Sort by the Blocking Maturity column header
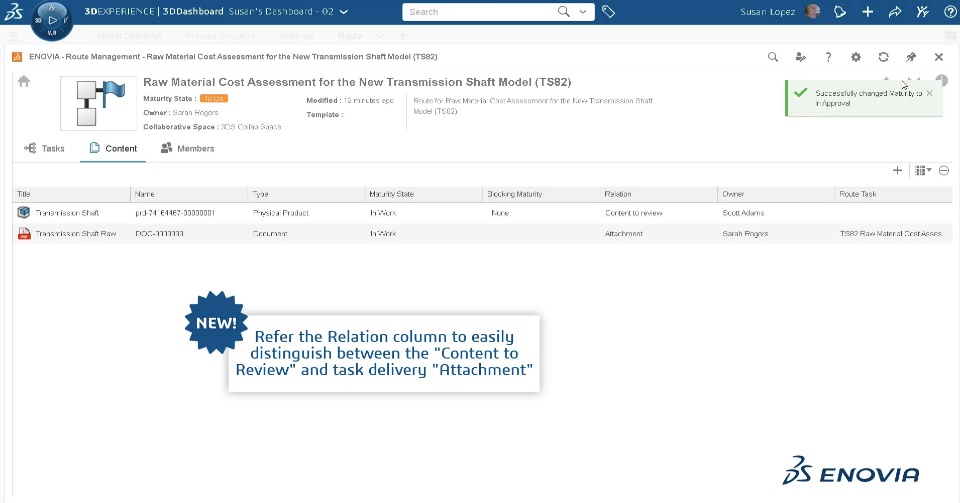This screenshot has height=503, width=960. [541, 194]
